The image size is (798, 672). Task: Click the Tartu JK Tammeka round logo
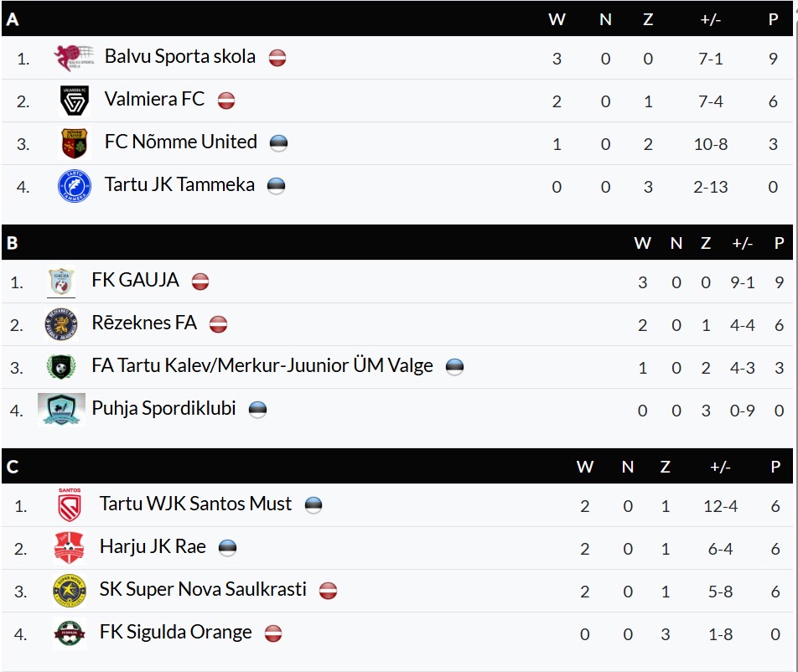tap(74, 186)
